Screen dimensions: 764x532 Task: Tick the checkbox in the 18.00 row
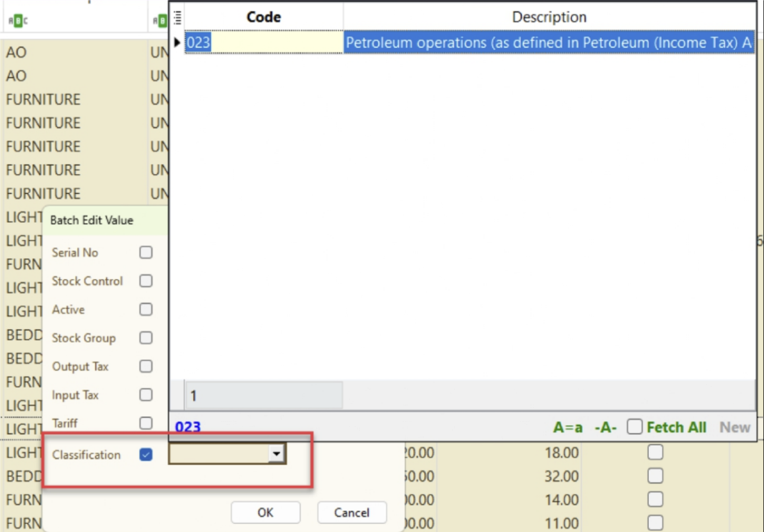coord(655,452)
